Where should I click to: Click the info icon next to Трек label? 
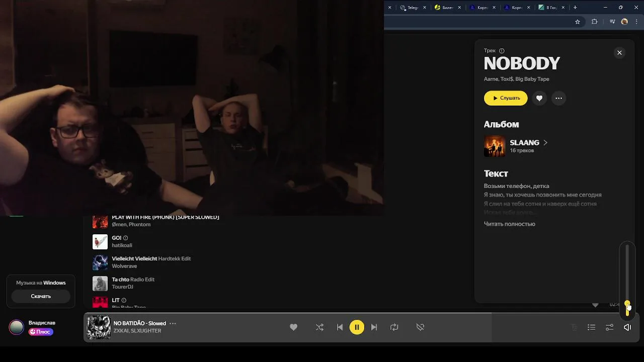[x=502, y=51]
